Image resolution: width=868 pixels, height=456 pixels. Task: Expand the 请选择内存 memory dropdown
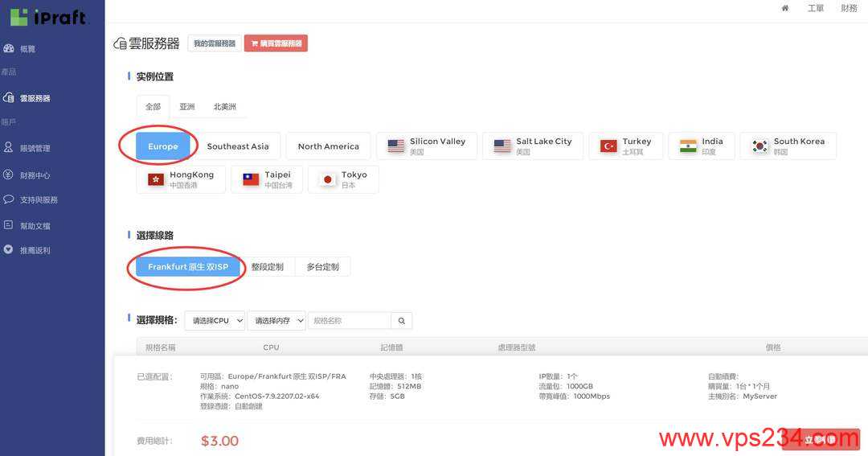click(x=276, y=321)
